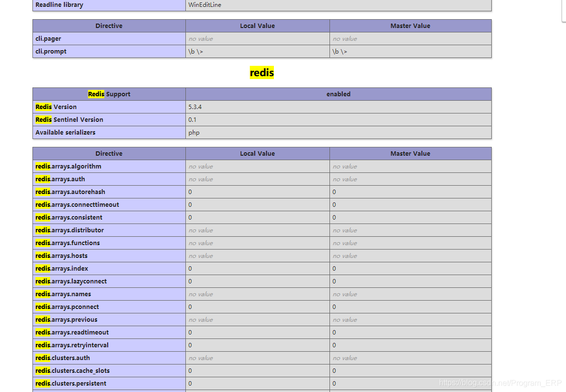Click redis.arrays.distributor directive
Viewport: 566px width, 392px height.
69,230
